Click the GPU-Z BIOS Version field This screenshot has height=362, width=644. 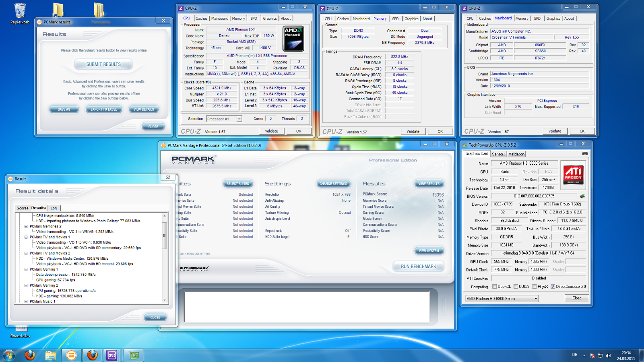click(x=534, y=197)
